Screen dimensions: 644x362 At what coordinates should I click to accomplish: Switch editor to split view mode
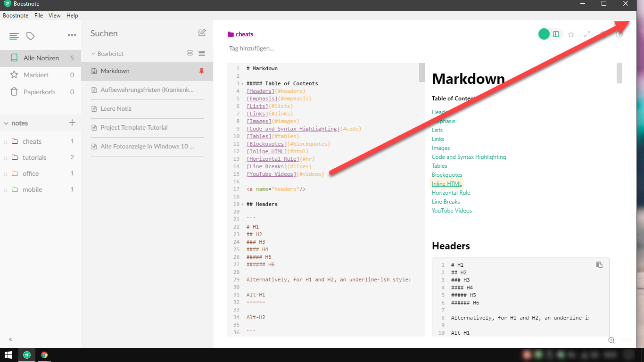[557, 34]
